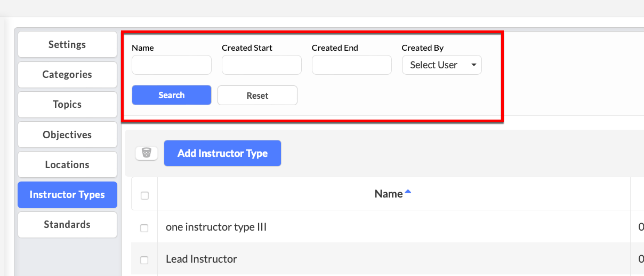Screen dimensions: 644x276
Task: Open the Created By Select User dropdown
Action: [442, 65]
